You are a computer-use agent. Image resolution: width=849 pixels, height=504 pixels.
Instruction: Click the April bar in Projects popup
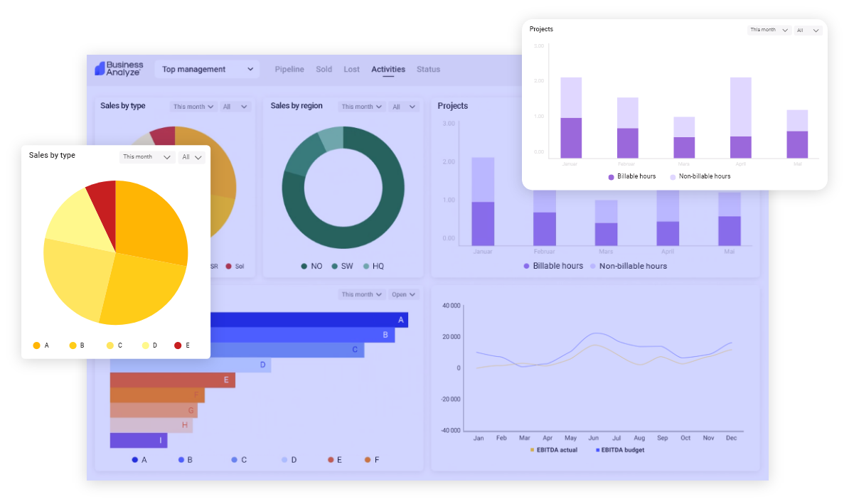(741, 118)
